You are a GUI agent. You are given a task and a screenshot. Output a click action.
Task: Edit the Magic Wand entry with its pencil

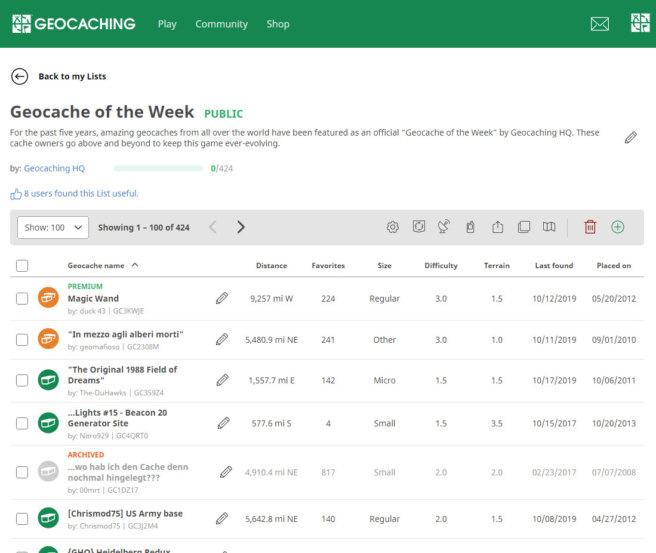[x=222, y=298]
